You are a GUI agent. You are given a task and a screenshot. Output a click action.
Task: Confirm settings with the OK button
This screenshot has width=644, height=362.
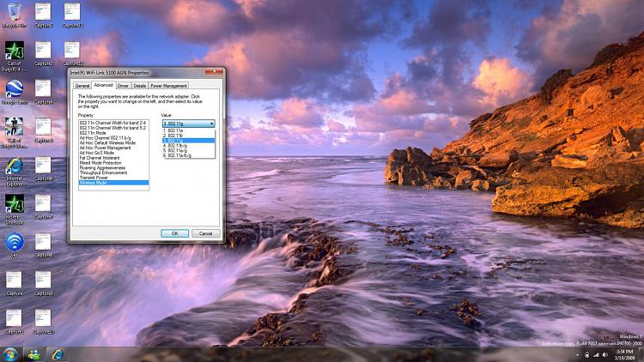tap(174, 233)
